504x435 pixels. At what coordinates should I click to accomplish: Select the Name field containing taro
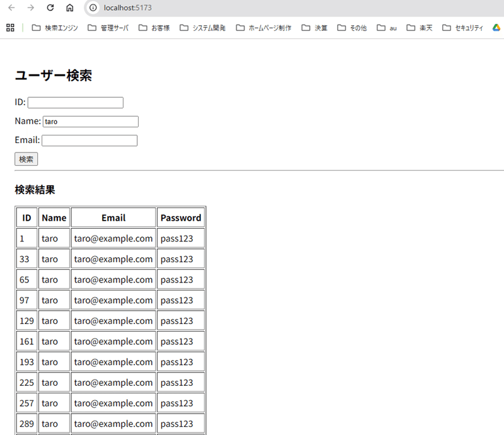90,121
